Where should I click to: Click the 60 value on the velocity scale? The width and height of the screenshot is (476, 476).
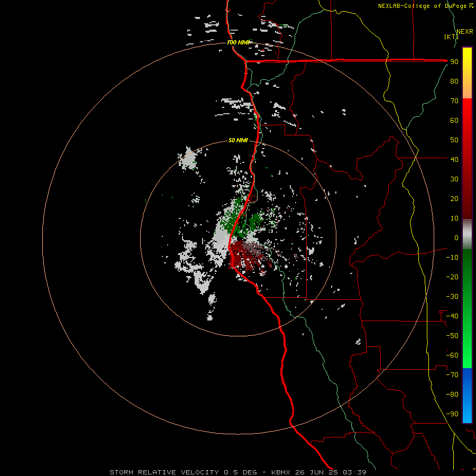pos(454,121)
